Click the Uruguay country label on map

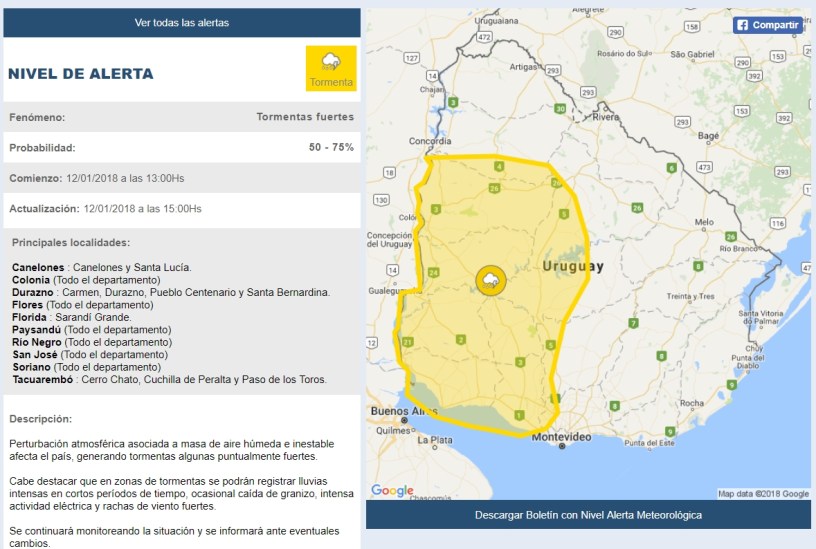pos(572,266)
